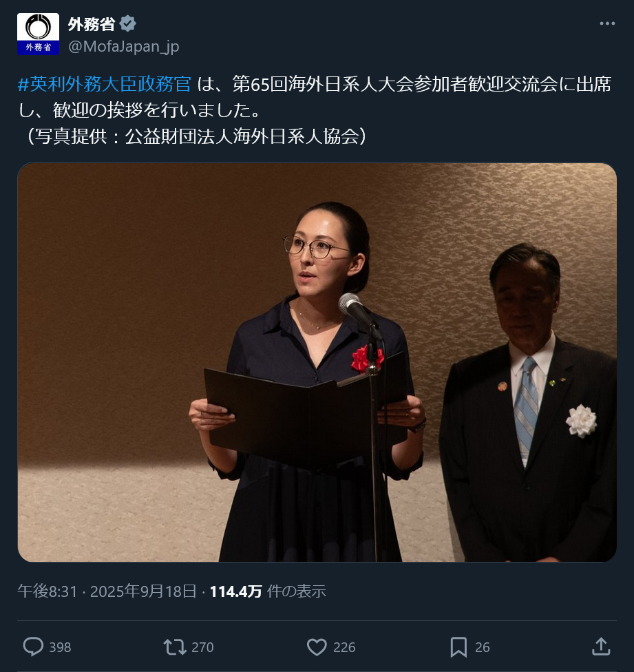
Task: Like the post with heart icon
Action: coord(317,647)
